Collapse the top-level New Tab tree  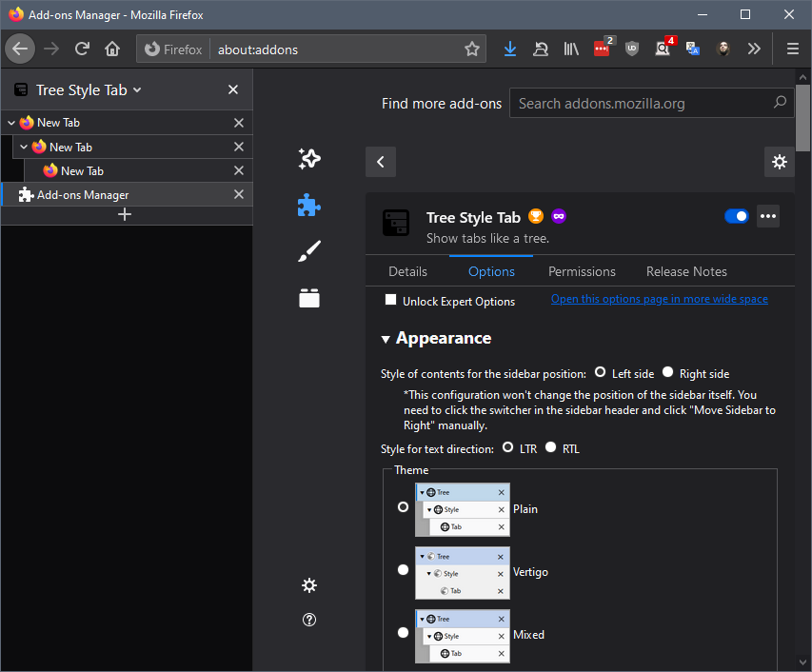click(11, 123)
